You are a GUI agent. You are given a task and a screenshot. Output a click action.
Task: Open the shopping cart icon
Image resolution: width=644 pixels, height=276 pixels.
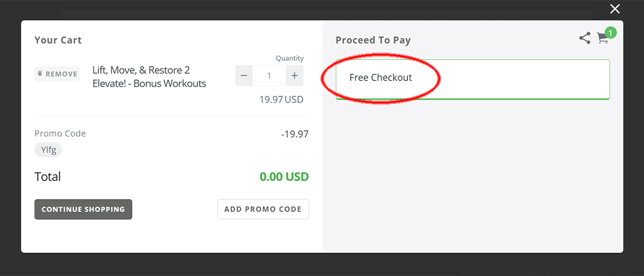click(602, 38)
